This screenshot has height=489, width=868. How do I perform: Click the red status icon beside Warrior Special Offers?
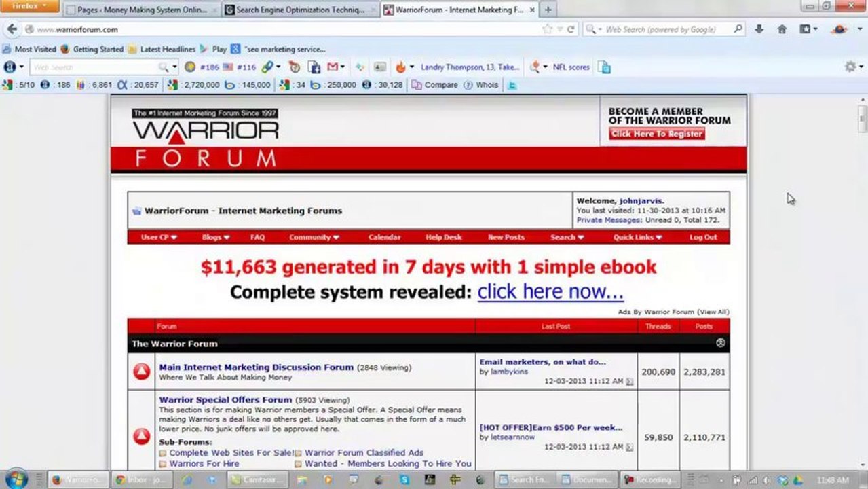click(x=141, y=436)
